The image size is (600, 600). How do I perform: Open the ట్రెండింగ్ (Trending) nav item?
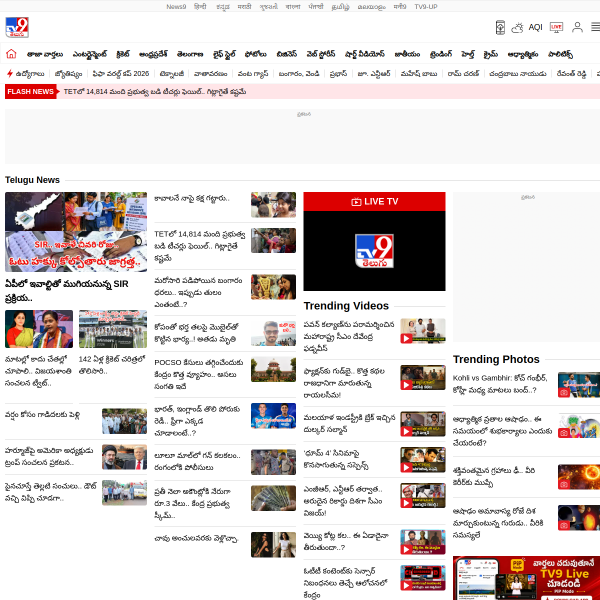pyautogui.click(x=440, y=54)
